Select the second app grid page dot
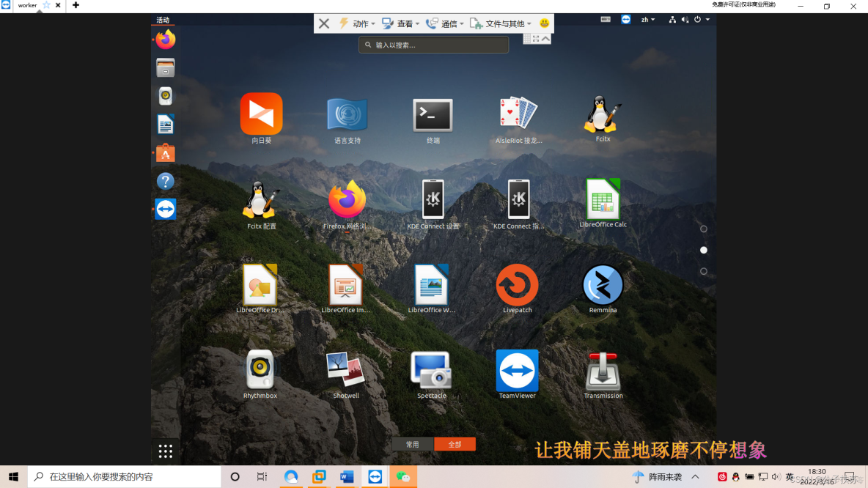This screenshot has height=488, width=868. tap(704, 250)
